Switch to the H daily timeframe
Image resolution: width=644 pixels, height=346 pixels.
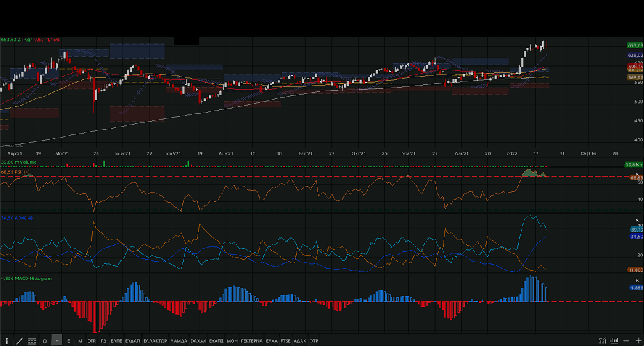click(x=57, y=341)
